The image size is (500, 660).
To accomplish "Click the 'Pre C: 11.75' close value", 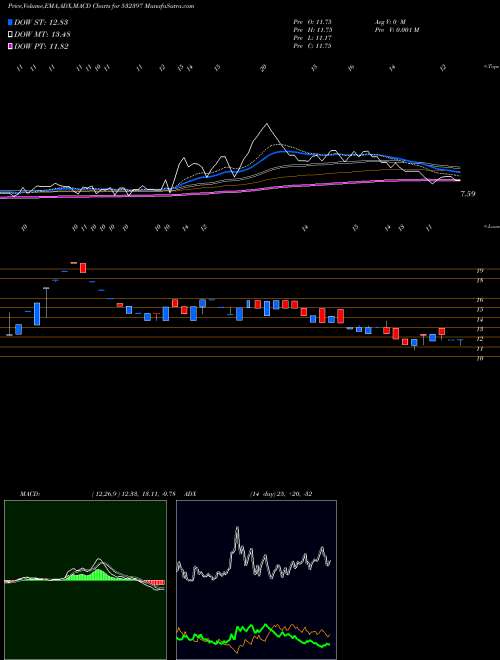I will 313,46.
